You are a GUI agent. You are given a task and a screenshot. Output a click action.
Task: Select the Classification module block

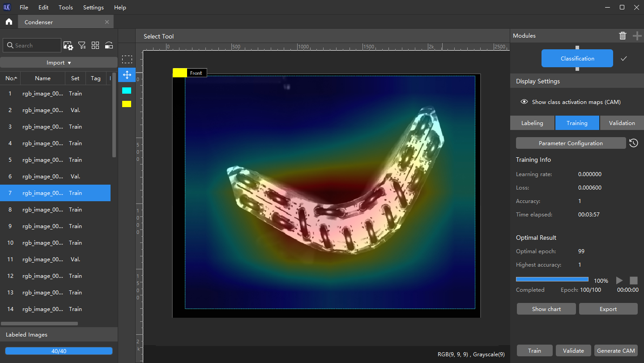click(x=577, y=58)
